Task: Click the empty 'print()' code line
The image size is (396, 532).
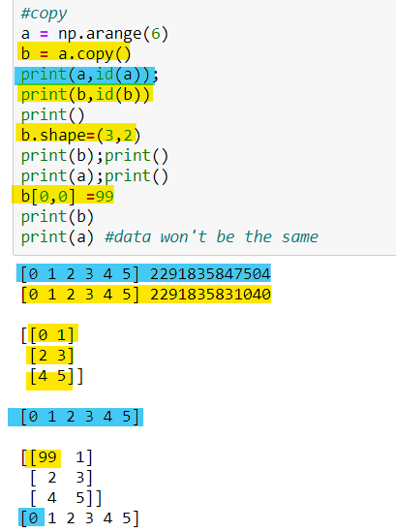Action: [x=52, y=115]
